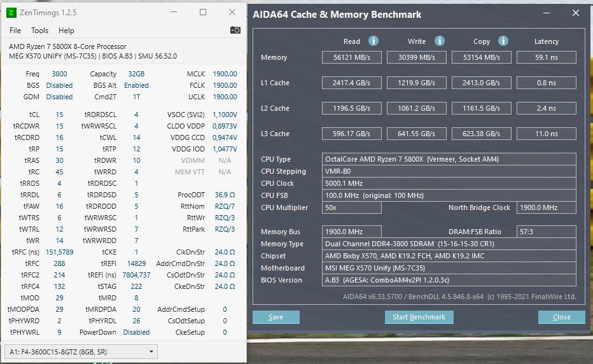Click the BGS Alt value Enabled
This screenshot has width=593, height=364.
(x=136, y=85)
